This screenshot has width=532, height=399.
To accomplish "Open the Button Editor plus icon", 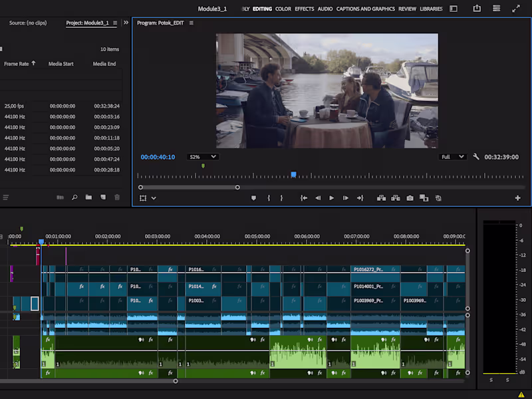I will click(517, 198).
